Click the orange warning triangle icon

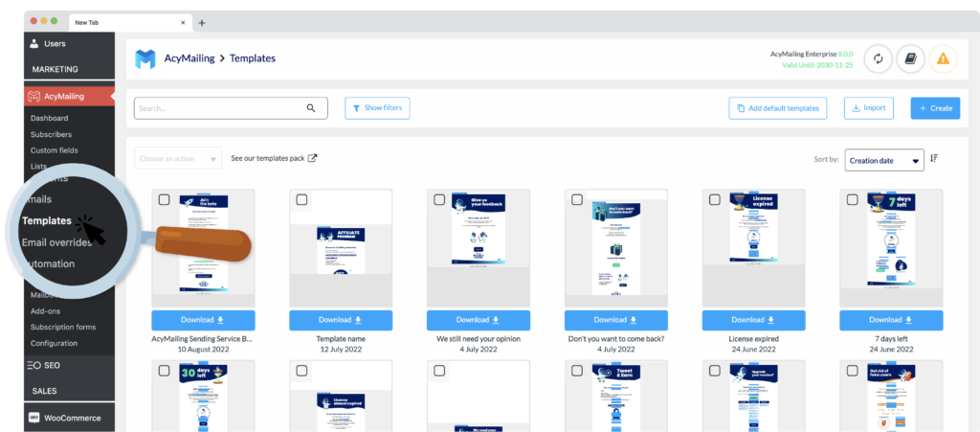(943, 58)
